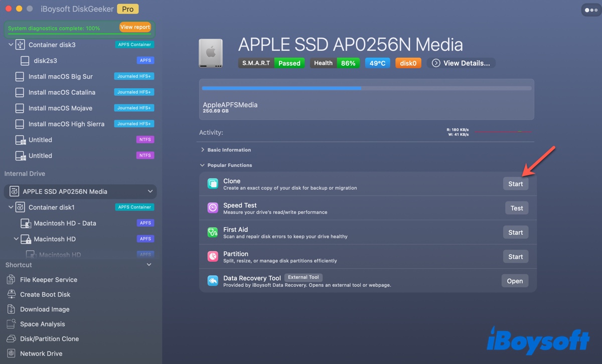Viewport: 602px width, 364px height.
Task: Select Space Analysis shortcut
Action: (42, 324)
